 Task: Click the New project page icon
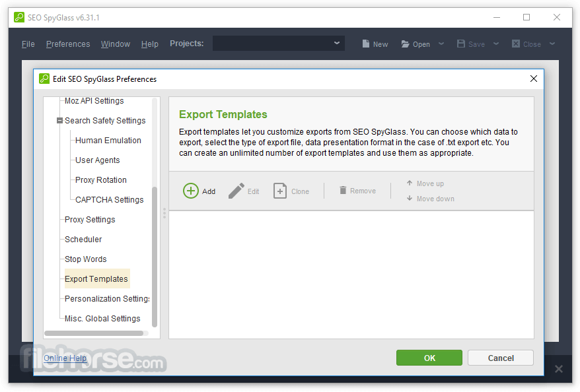(366, 44)
